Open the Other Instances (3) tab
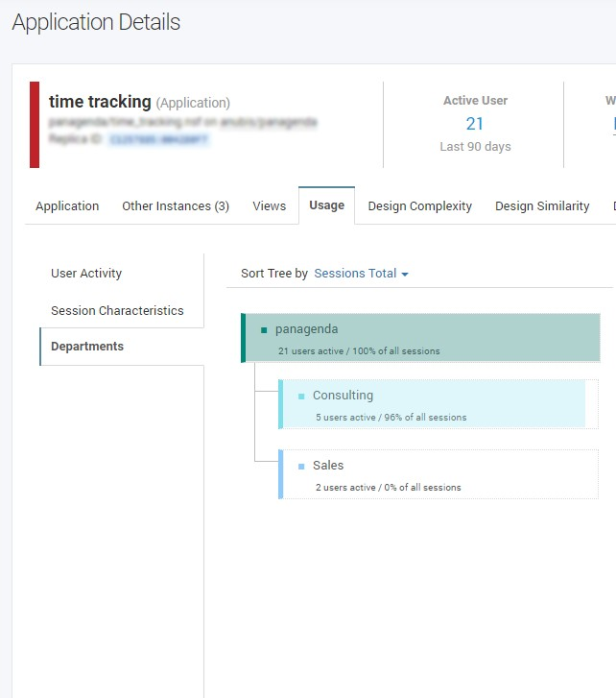The width and height of the screenshot is (616, 698). (176, 206)
